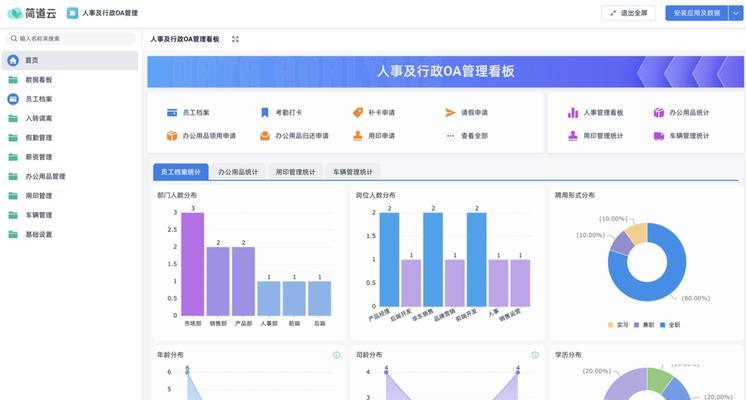
Task: Click the 市场部 bar in 部门人数分布
Action: (x=193, y=264)
